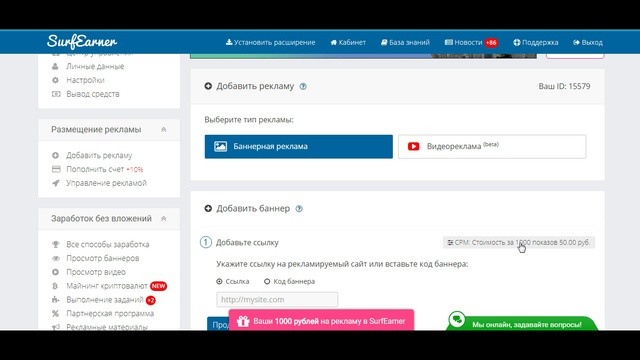Click the eye icon beside 'Просмотр баннеров'
Screen dimensions: 640x360
coord(56,258)
